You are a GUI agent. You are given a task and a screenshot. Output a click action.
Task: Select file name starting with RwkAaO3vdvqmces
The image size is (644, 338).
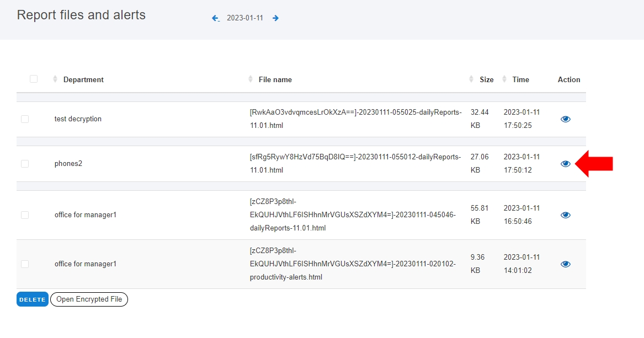tap(356, 119)
